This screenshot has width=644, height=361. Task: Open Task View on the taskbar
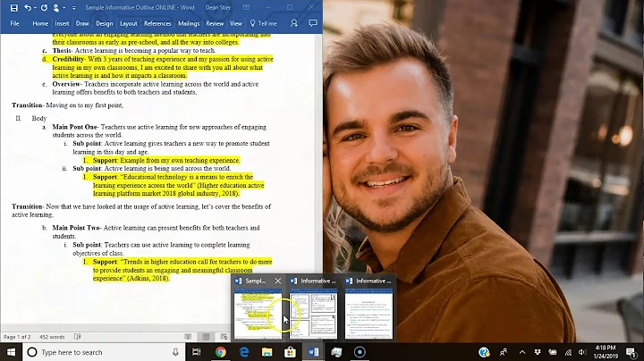click(x=197, y=352)
